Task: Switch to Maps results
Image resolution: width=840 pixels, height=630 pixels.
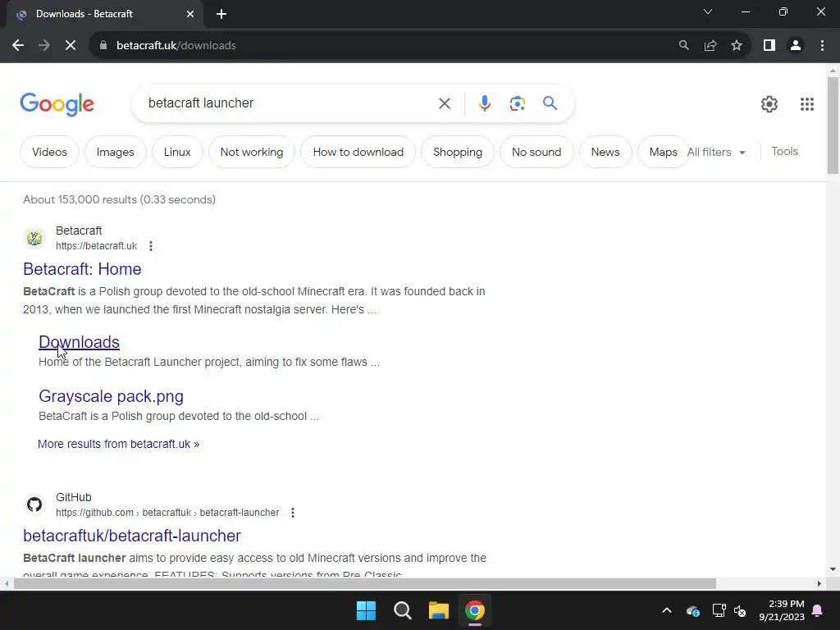Action: click(x=663, y=152)
